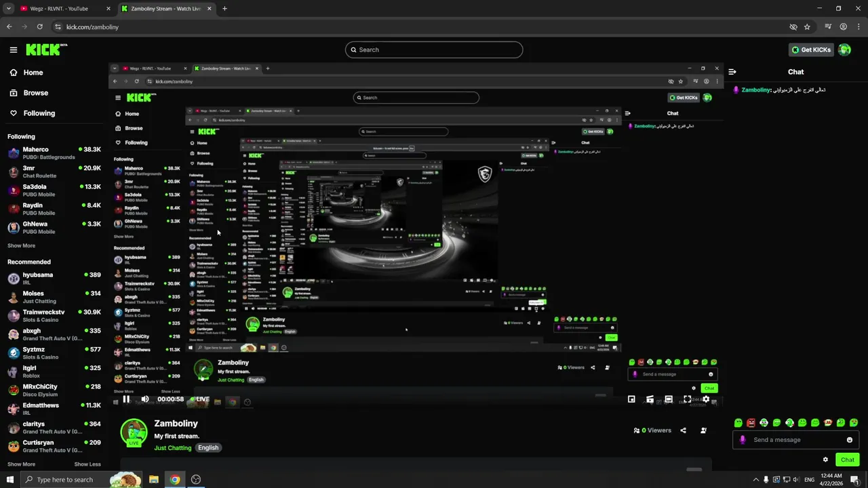868x488 pixels.
Task: Open the Chrome profile icon
Action: [843, 27]
